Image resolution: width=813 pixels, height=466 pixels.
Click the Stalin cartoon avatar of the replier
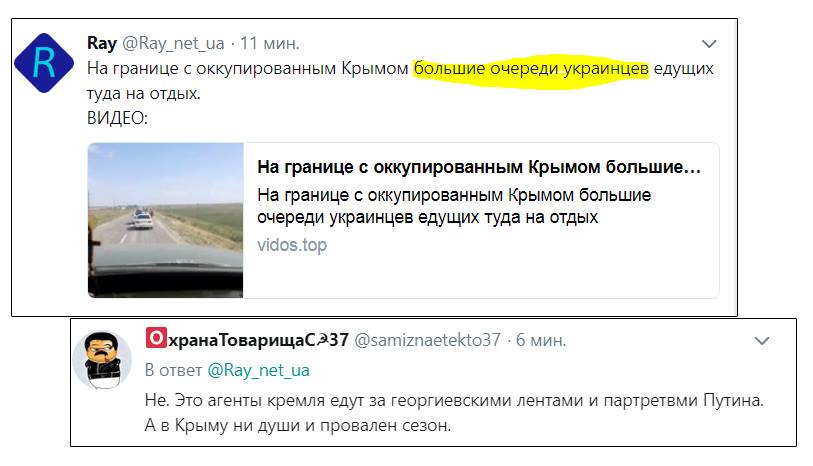102,360
